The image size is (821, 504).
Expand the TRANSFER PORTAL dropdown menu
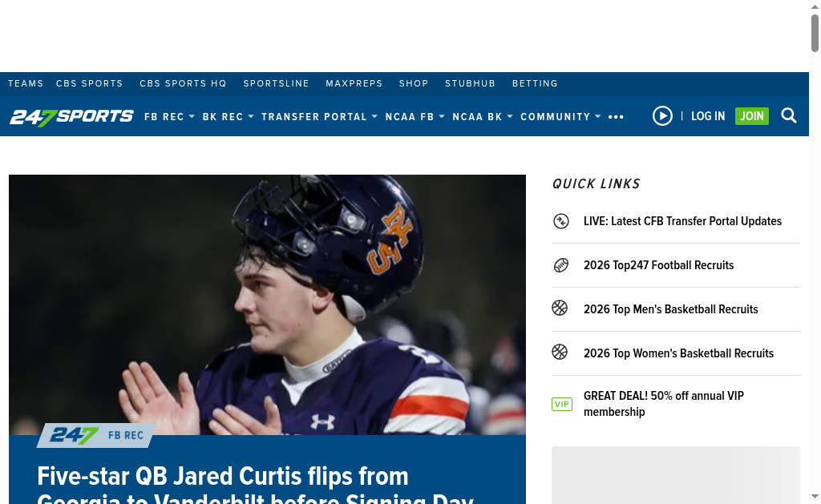click(x=319, y=117)
